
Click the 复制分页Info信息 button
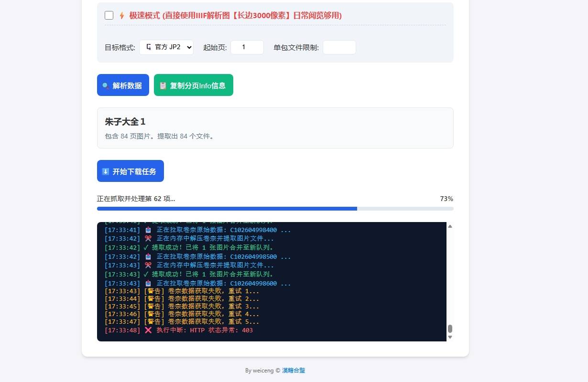194,85
